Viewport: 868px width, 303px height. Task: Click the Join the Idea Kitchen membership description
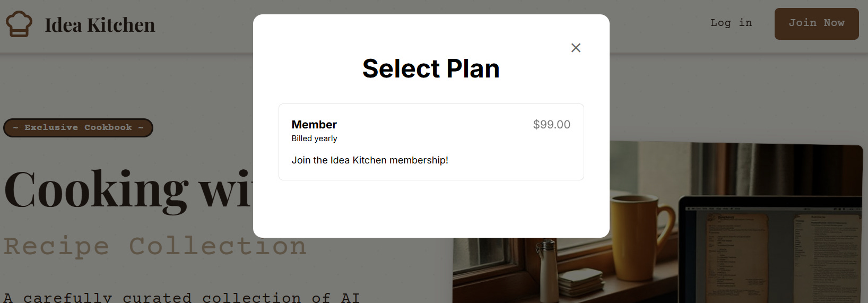pyautogui.click(x=370, y=160)
